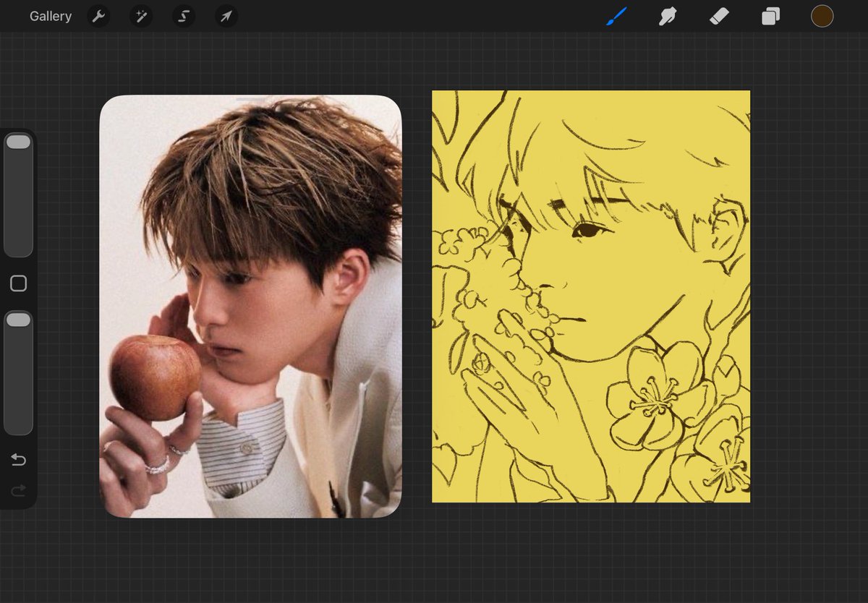
Task: Tap the yellow line art canvas
Action: (x=591, y=296)
